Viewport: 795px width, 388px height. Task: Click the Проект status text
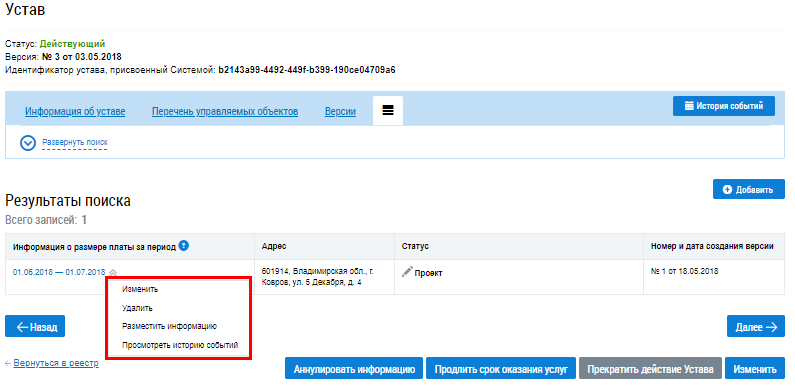coord(428,273)
